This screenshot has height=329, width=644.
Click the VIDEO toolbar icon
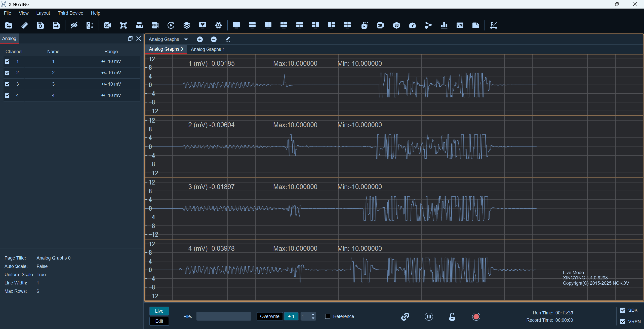click(x=155, y=25)
